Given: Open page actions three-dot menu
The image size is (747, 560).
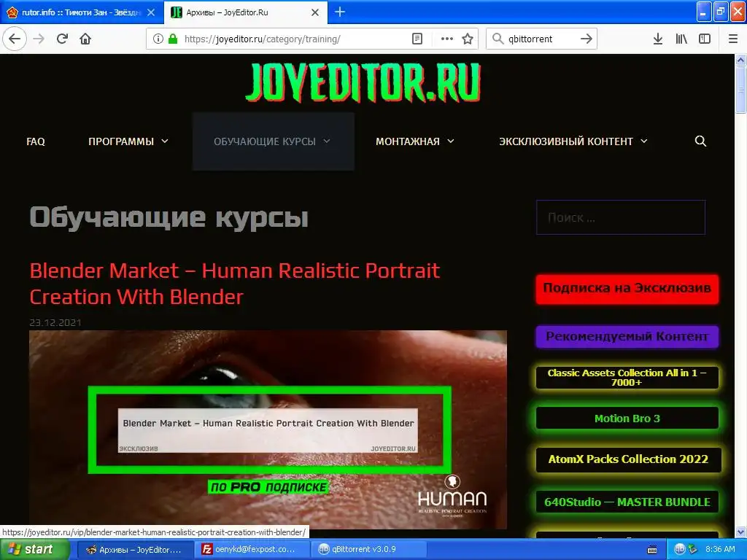Looking at the screenshot, I should tap(447, 39).
